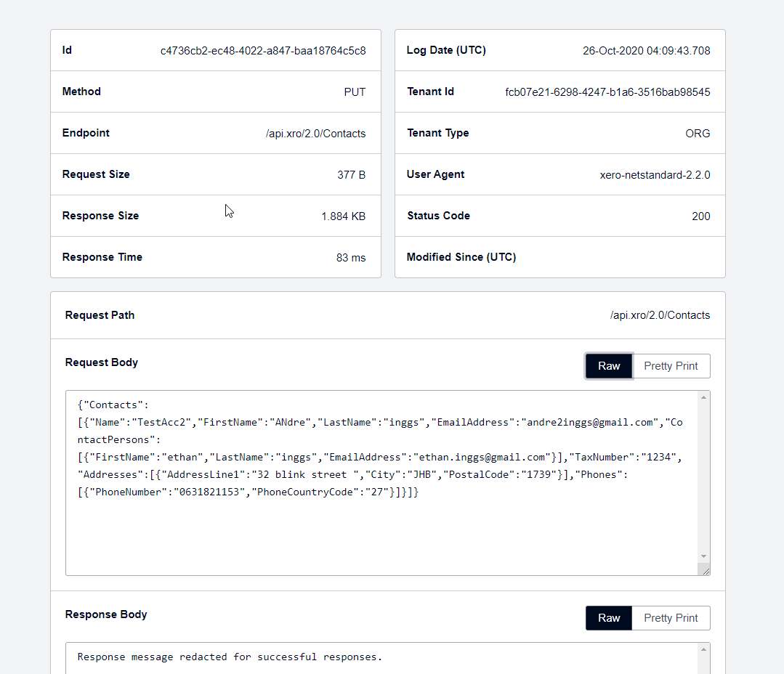Select Raw view for the Request Body
Image resolution: width=784 pixels, height=674 pixels.
(x=608, y=366)
